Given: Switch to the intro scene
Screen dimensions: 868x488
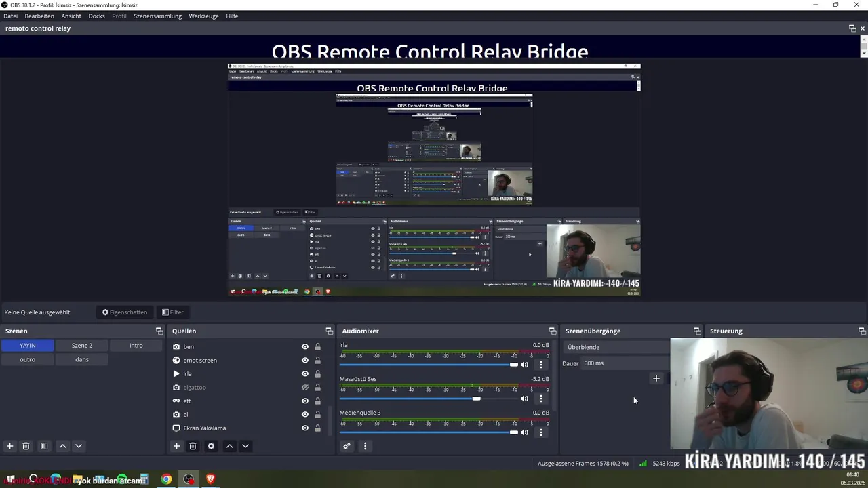Looking at the screenshot, I should pos(136,346).
